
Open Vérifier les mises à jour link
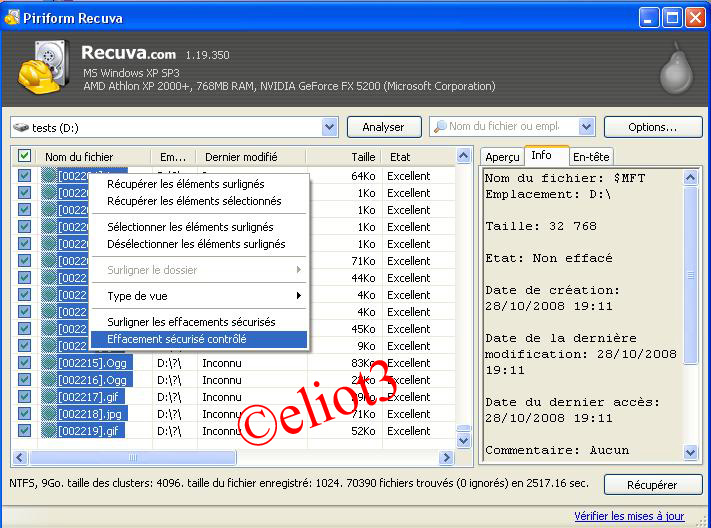(629, 516)
